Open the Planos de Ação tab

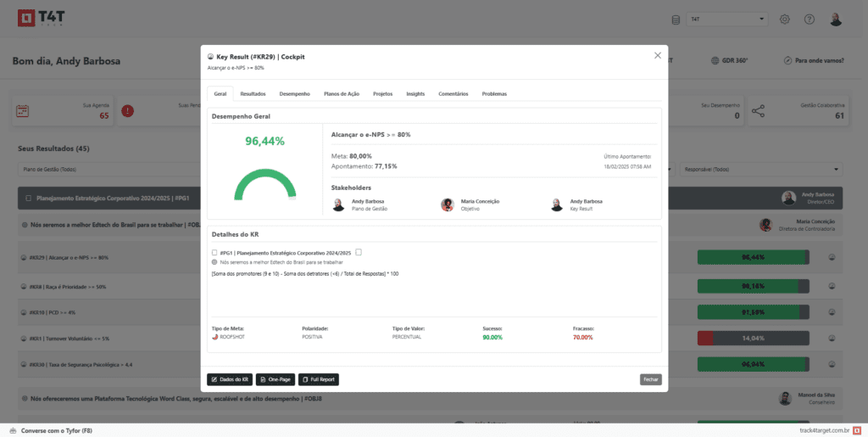[342, 93]
